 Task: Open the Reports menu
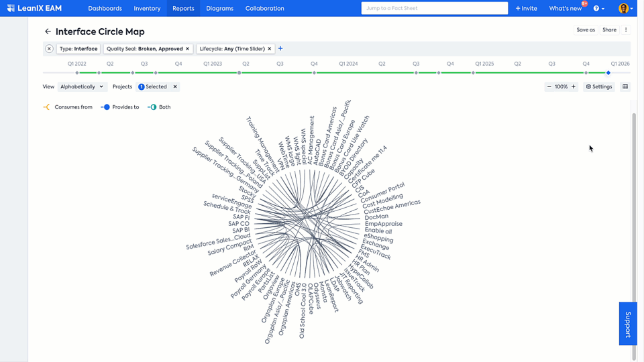[x=183, y=8]
